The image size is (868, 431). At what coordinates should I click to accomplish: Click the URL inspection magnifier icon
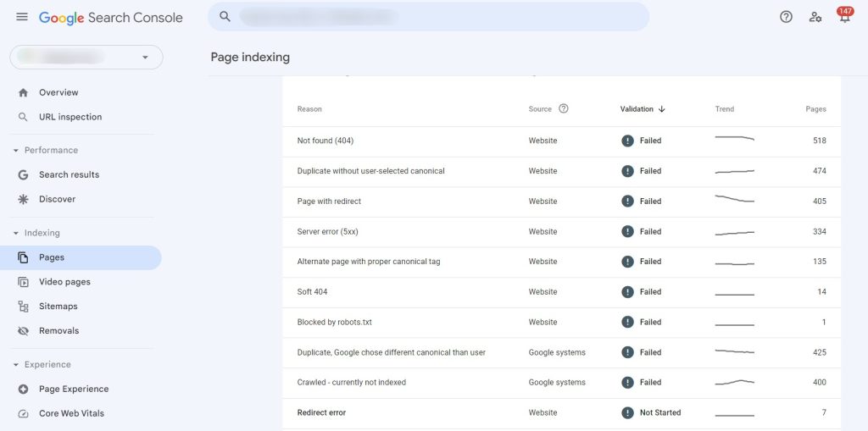pos(23,117)
